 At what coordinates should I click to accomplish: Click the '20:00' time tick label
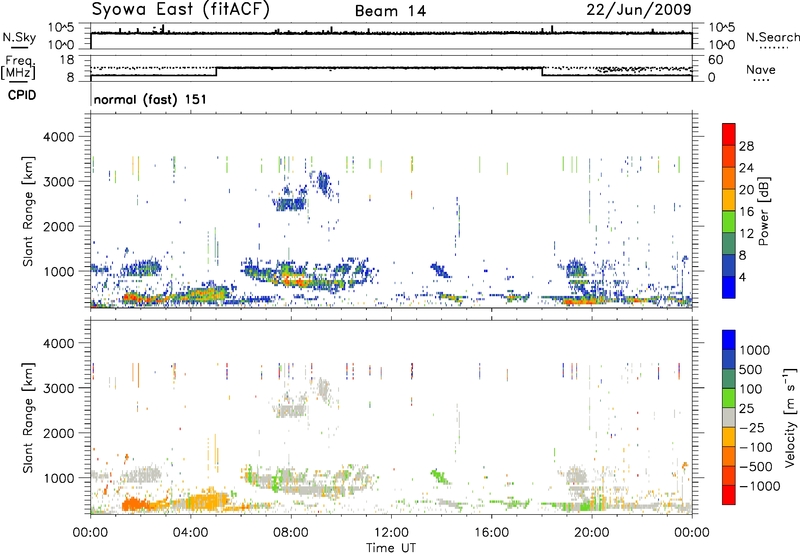[592, 533]
